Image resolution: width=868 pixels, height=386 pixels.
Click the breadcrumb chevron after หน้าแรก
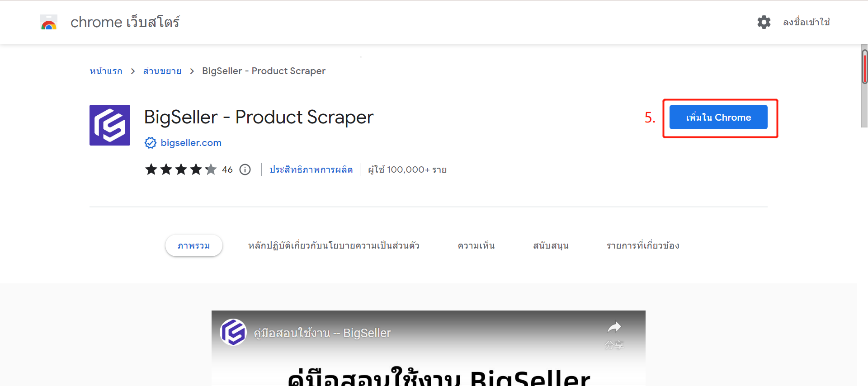click(133, 71)
